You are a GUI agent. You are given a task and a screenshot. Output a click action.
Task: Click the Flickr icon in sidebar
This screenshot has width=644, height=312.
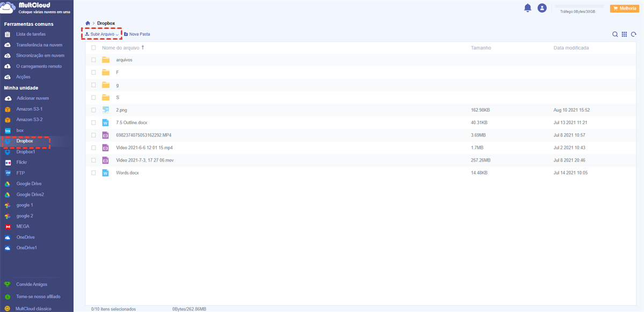click(x=8, y=162)
